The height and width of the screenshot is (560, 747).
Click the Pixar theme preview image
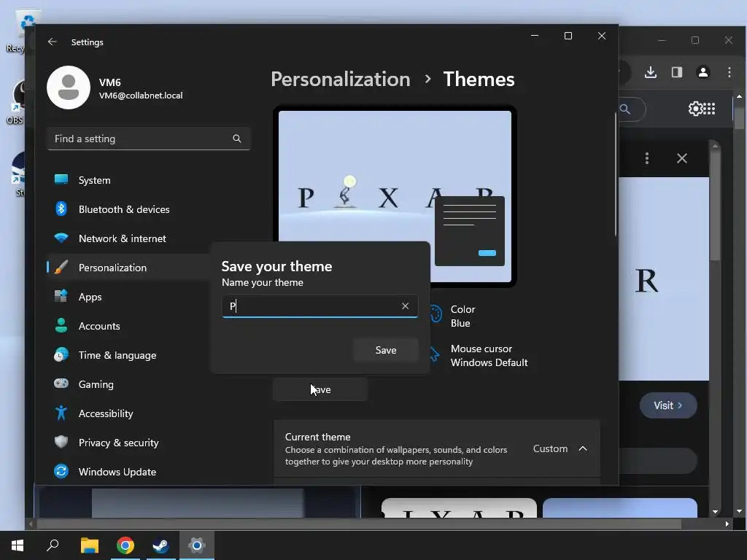tap(395, 196)
